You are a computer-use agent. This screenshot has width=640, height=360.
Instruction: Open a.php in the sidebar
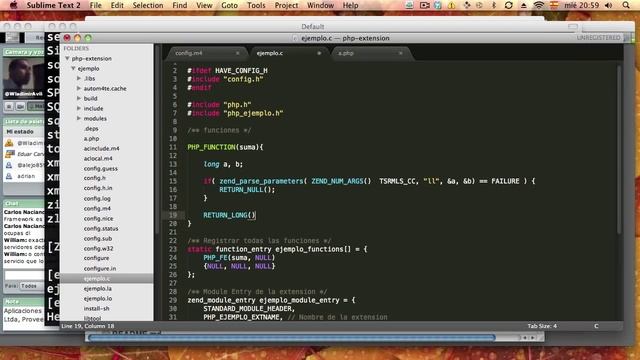pyautogui.click(x=91, y=139)
